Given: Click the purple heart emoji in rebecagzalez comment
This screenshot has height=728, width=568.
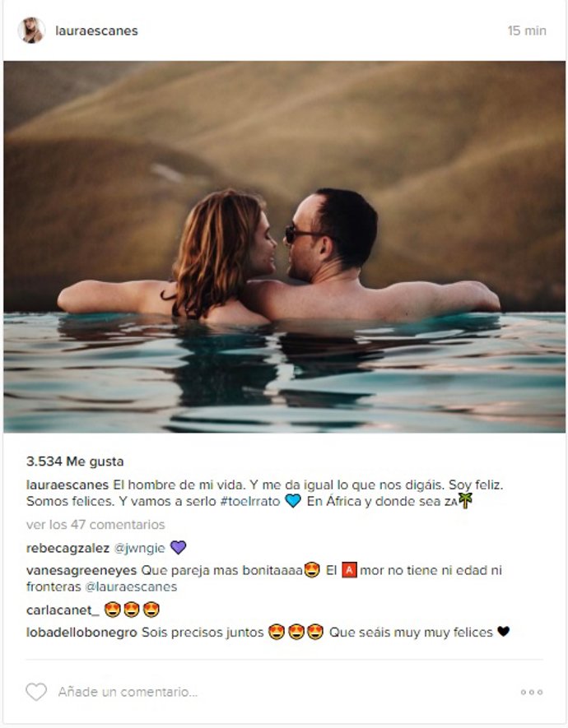Looking at the screenshot, I should point(179,547).
